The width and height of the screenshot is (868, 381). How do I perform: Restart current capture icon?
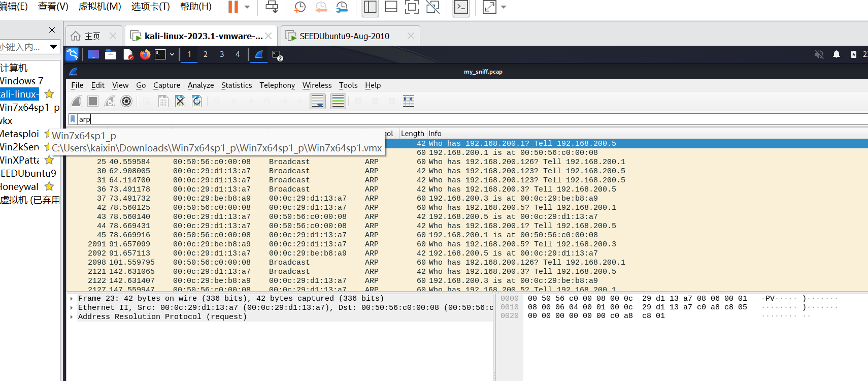click(110, 101)
